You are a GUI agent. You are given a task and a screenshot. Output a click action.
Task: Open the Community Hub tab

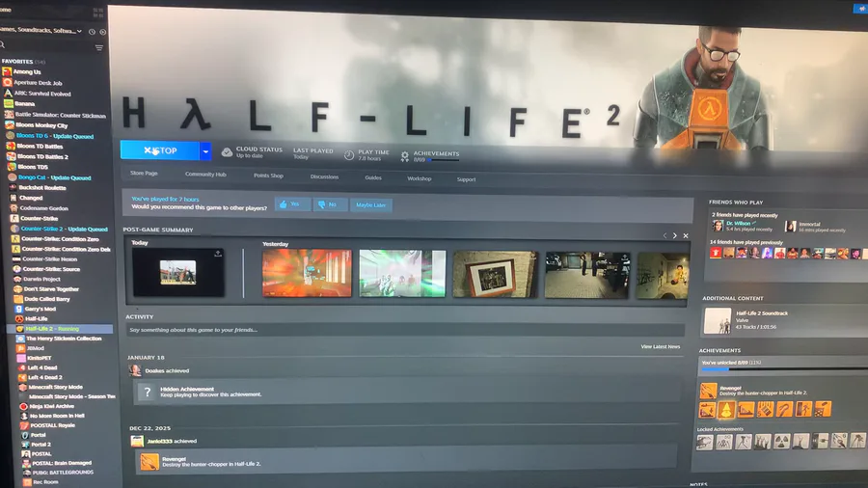click(x=205, y=175)
